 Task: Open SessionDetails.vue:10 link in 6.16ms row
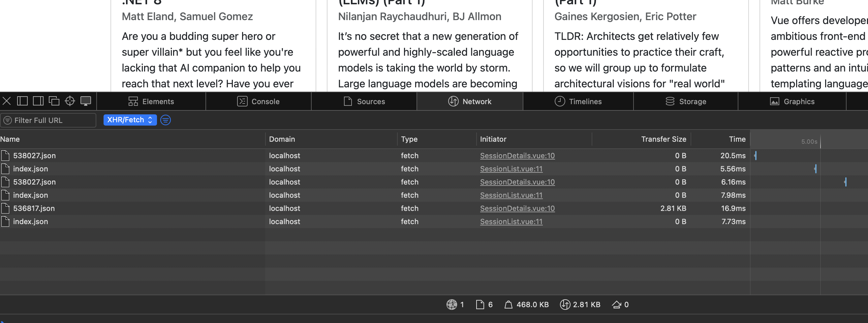[x=517, y=182]
